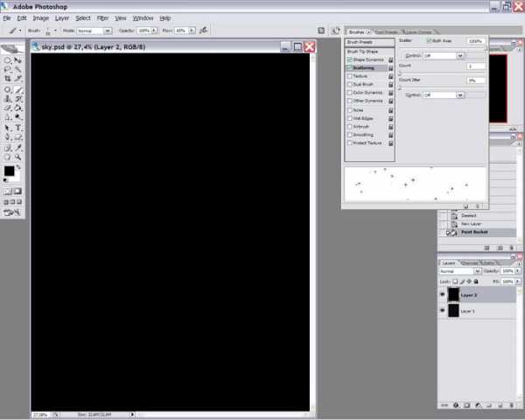This screenshot has height=420, width=525.
Task: Select the Paint Bucket history state
Action: (475, 233)
